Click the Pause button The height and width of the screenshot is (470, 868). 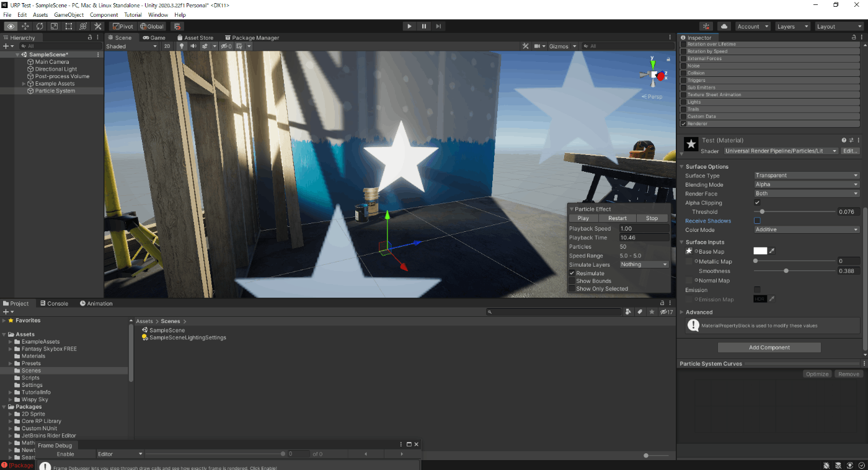click(424, 26)
